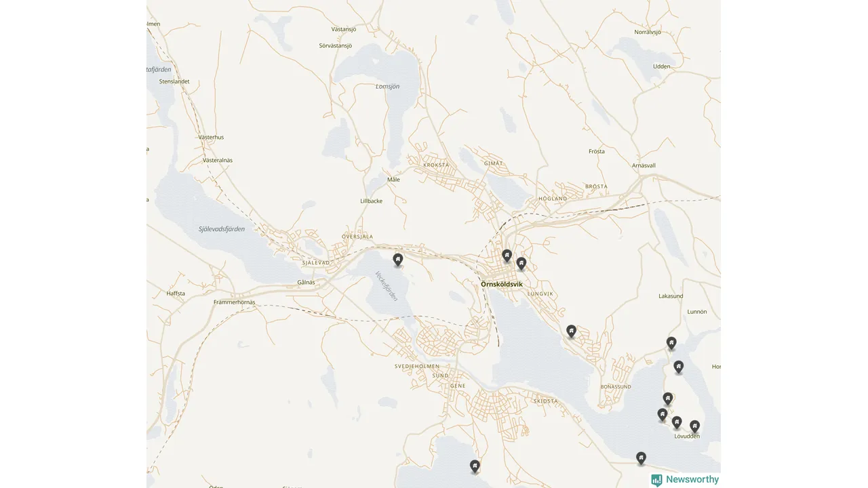Open house marker on shore south of Lungvik
The image size is (868, 488).
coord(572,331)
